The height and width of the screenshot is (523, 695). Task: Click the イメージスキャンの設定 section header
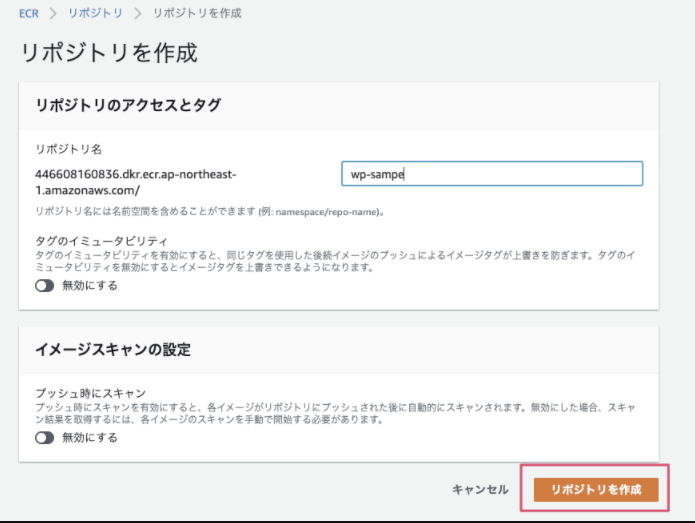[x=113, y=350]
